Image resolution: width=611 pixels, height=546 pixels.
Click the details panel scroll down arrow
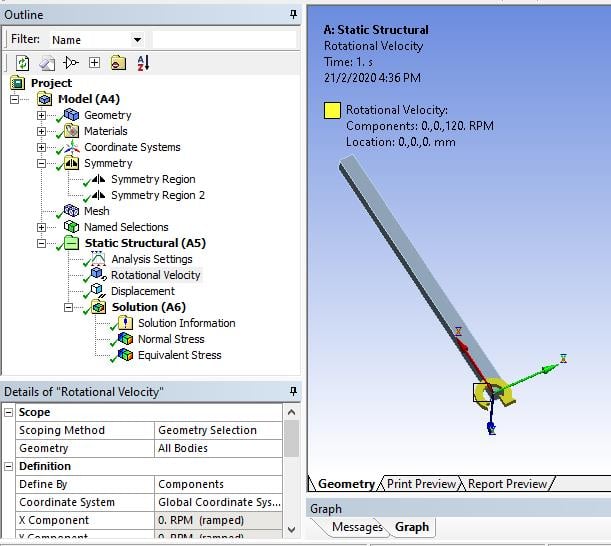click(x=291, y=530)
